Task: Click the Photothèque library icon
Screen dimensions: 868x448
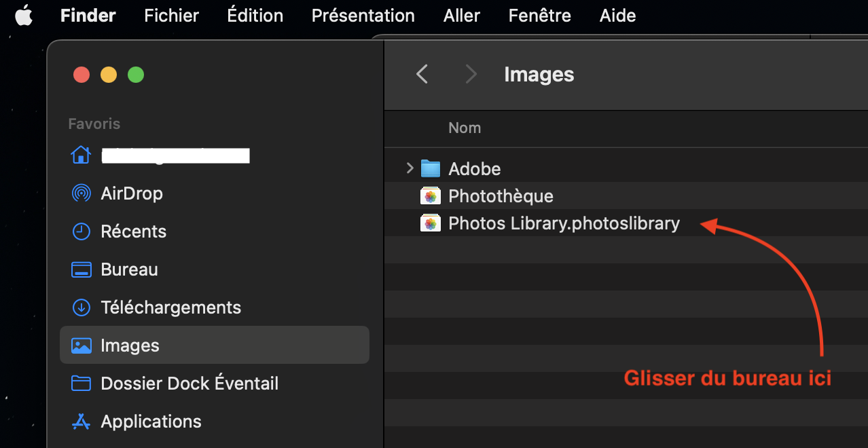Action: coord(431,196)
